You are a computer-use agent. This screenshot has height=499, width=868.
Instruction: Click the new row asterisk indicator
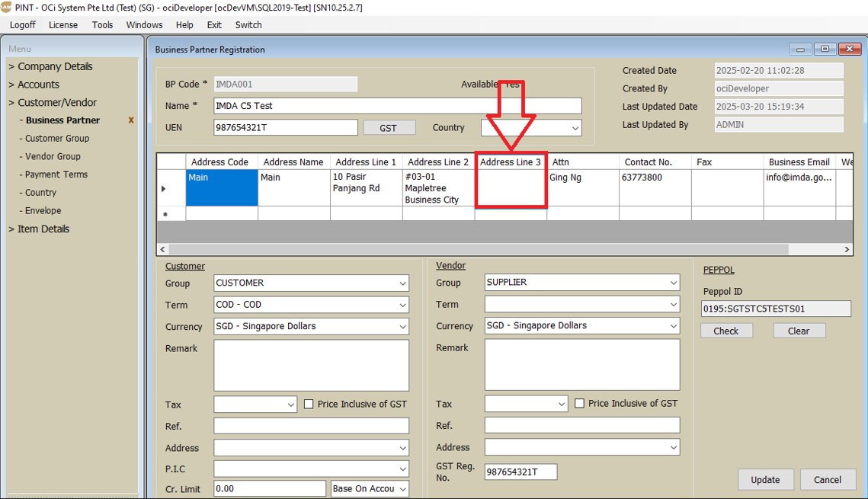pos(165,215)
